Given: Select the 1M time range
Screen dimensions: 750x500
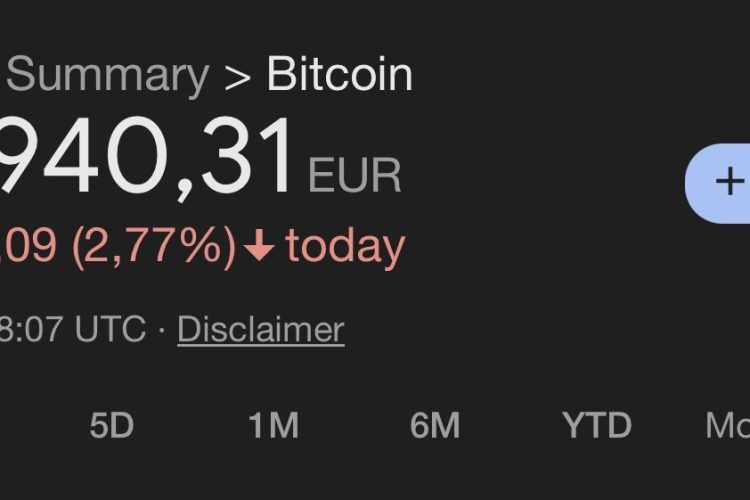Looking at the screenshot, I should pos(273,426).
